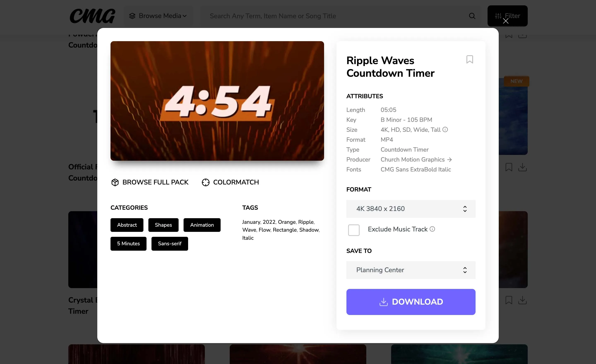Click the countdown video preview thumbnail

(x=217, y=101)
